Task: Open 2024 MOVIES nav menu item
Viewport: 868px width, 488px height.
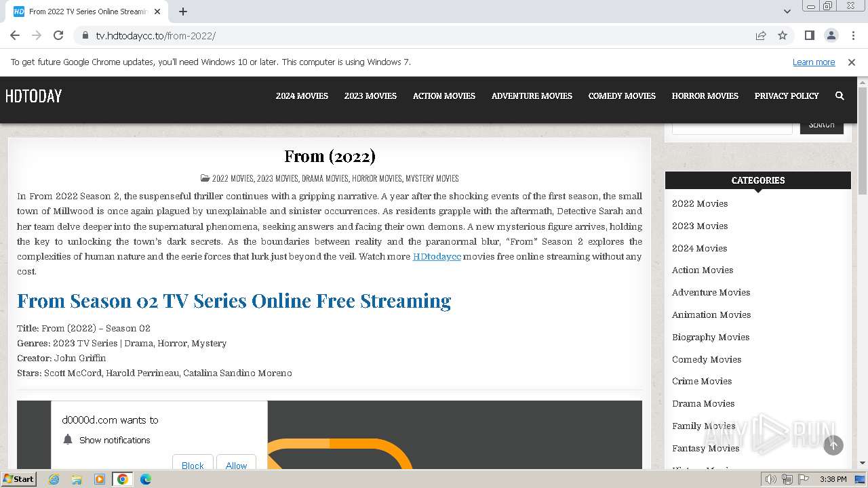Action: pyautogui.click(x=302, y=96)
